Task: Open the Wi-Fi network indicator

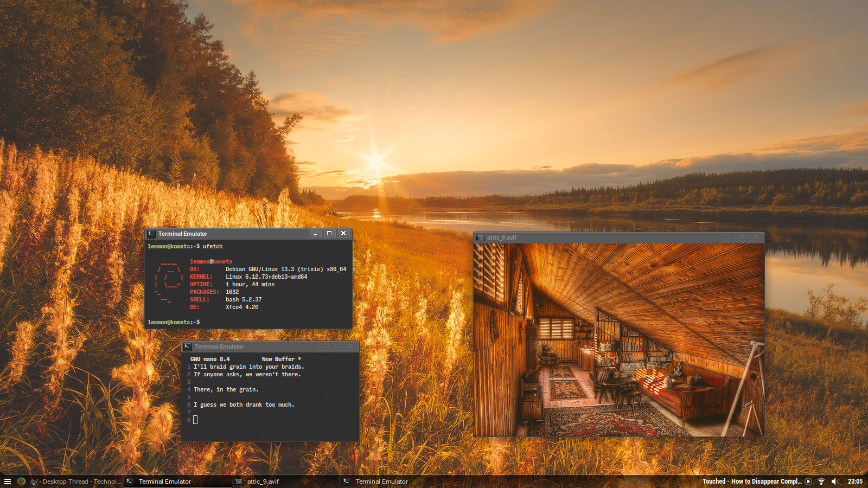Action: 821,481
